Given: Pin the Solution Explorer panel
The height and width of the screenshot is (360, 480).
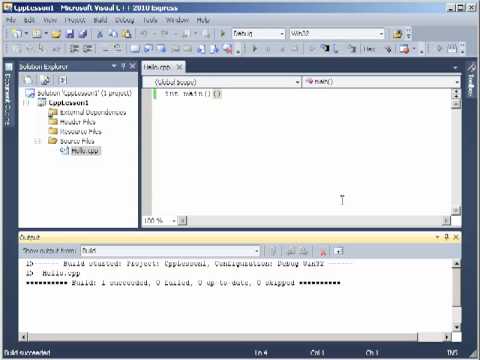Looking at the screenshot, I should click(123, 66).
